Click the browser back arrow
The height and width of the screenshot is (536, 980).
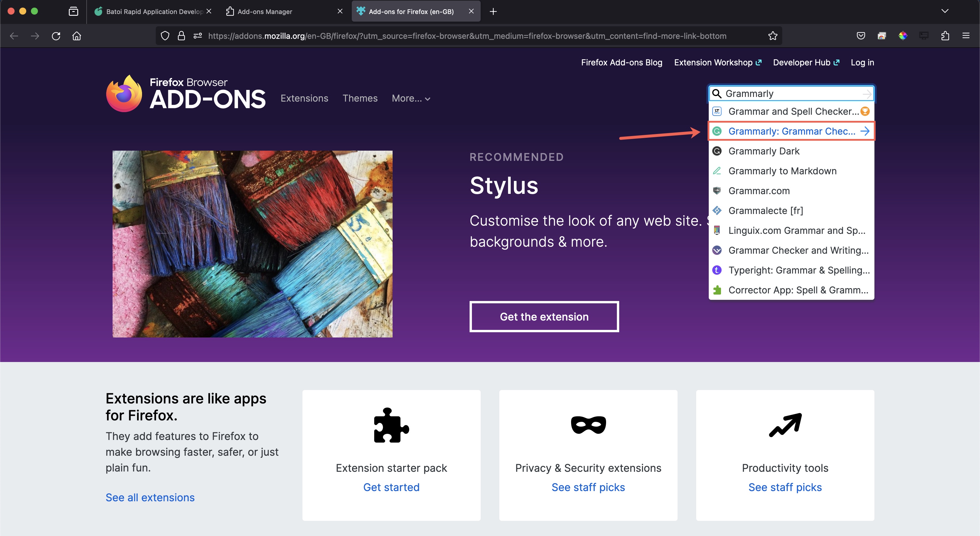[14, 36]
